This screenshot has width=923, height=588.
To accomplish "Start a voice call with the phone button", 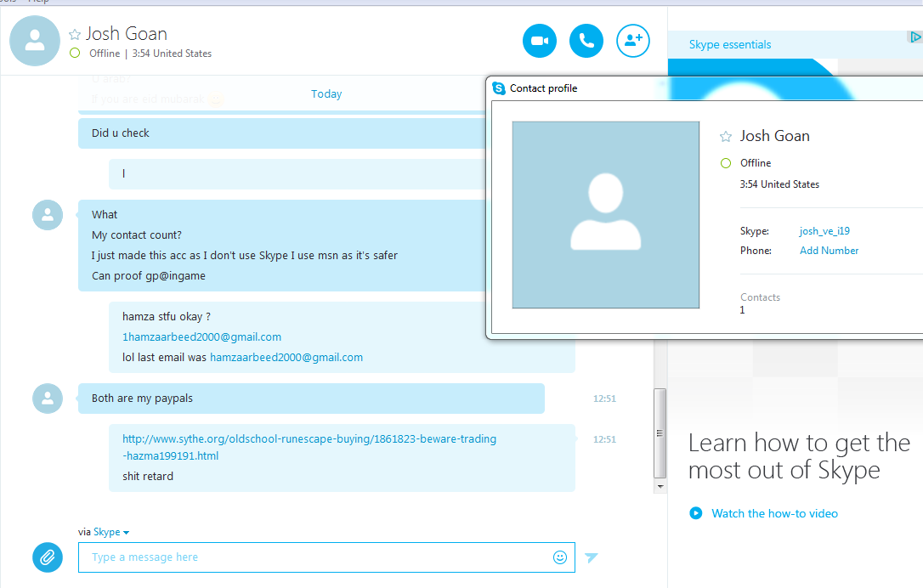I will tap(586, 41).
